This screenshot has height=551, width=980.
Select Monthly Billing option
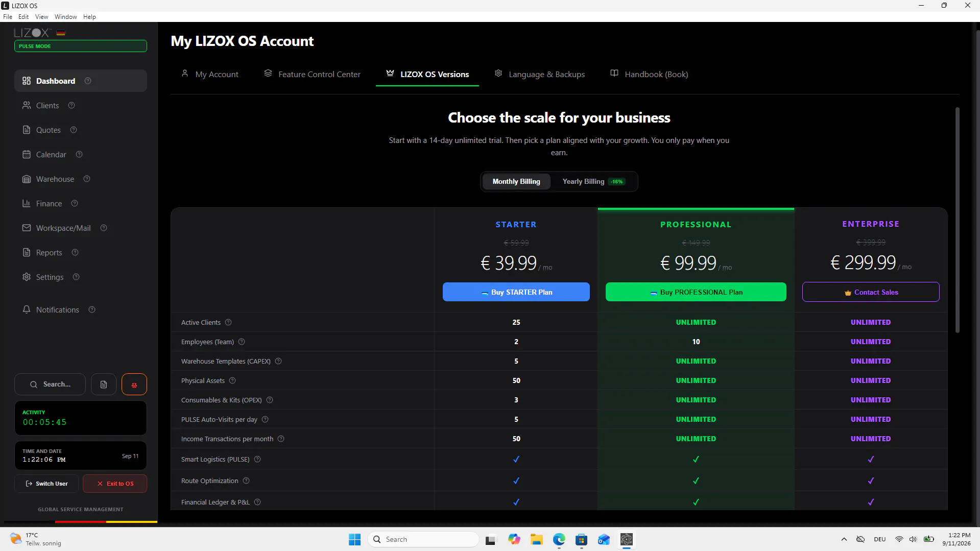pos(516,181)
